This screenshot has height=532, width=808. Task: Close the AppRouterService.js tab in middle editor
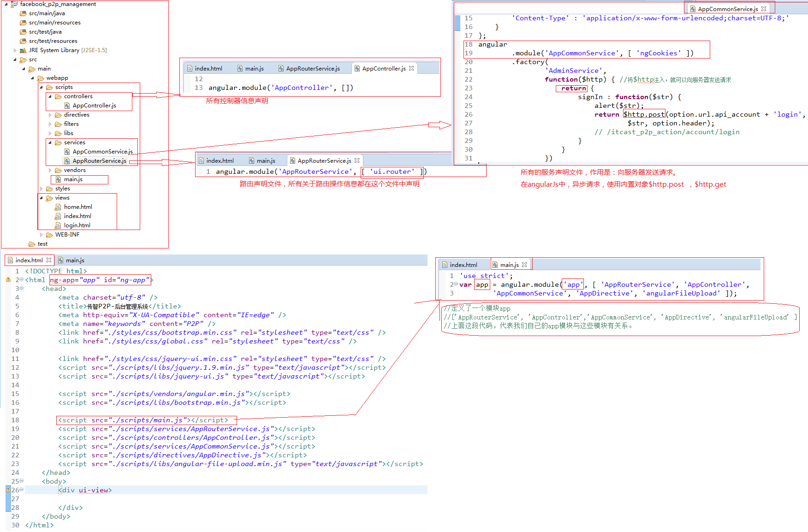pos(357,160)
